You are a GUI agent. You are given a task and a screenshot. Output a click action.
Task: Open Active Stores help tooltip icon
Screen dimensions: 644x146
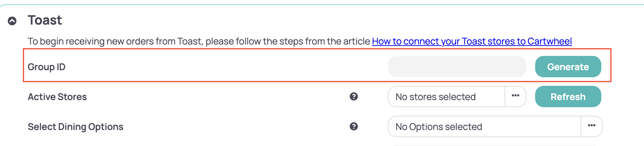click(x=354, y=97)
